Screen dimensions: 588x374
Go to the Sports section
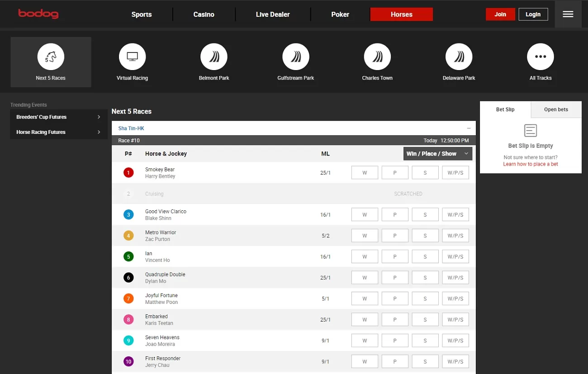pos(142,14)
